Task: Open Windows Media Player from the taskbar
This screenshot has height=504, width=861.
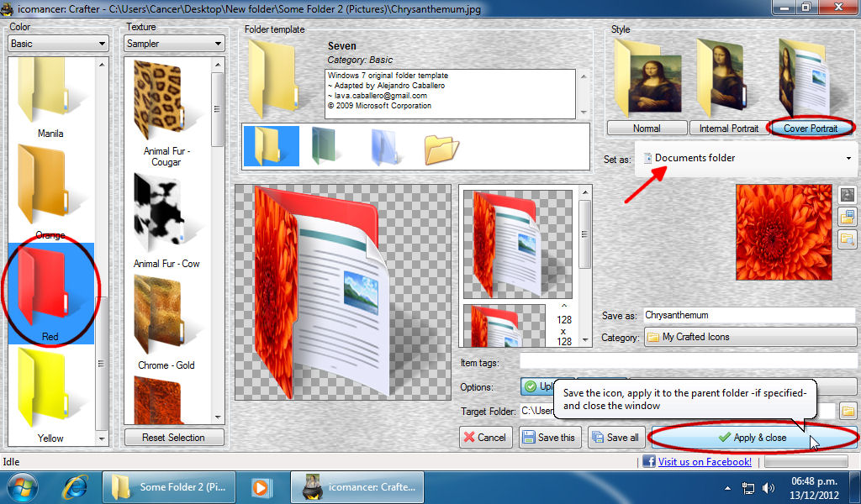Action: coord(261,487)
